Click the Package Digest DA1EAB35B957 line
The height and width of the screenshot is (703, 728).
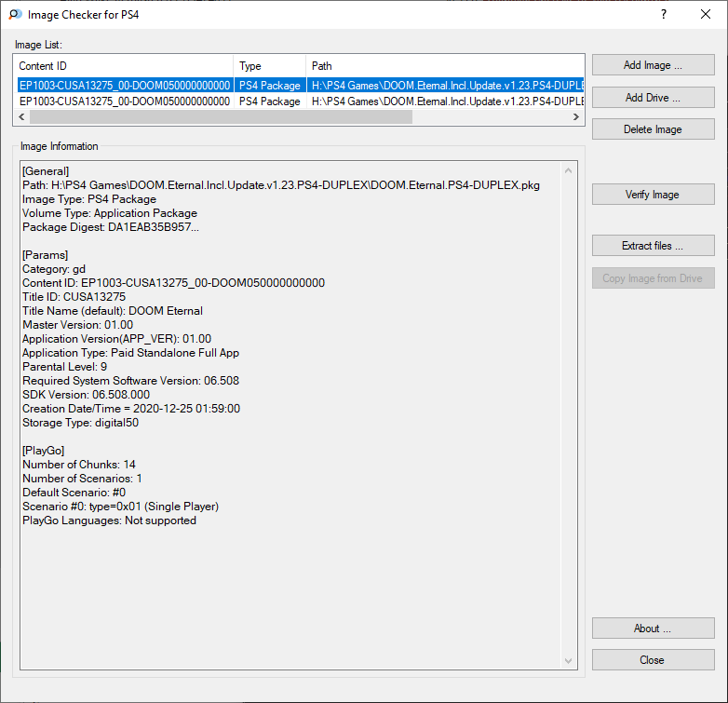111,227
